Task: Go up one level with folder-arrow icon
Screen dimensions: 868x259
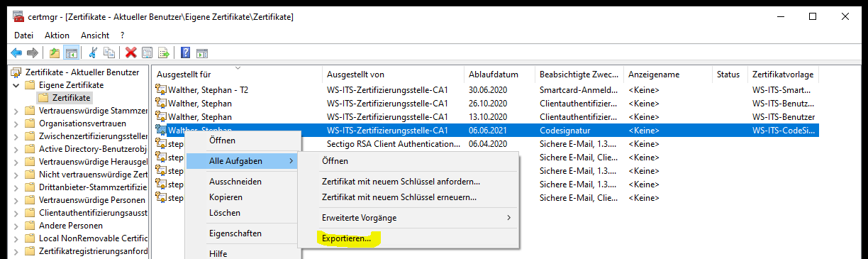Action: click(55, 53)
